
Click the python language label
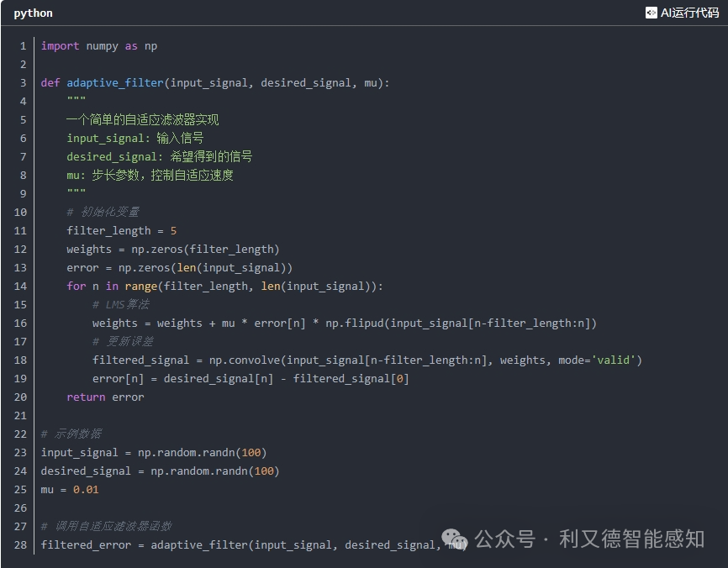[33, 13]
